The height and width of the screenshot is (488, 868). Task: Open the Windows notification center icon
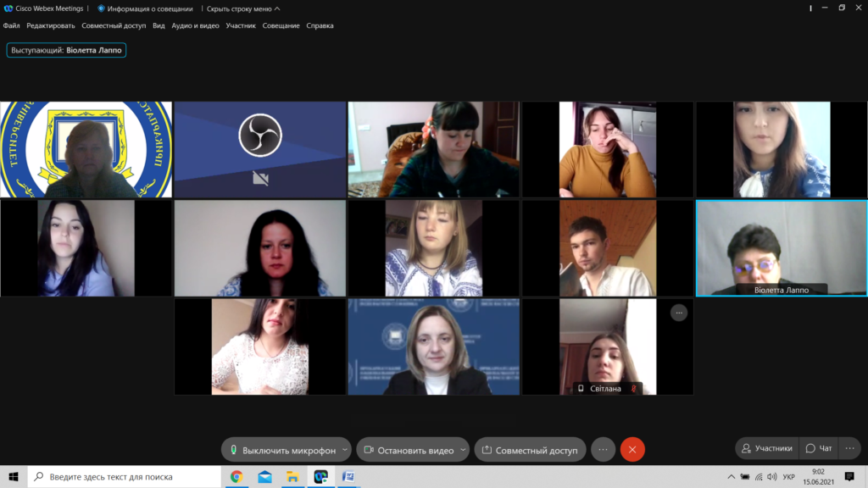tap(849, 477)
